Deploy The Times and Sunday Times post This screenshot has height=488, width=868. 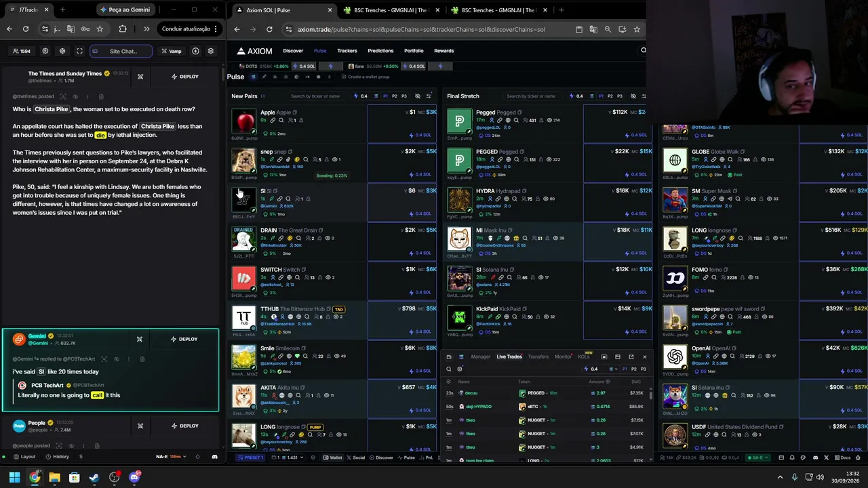click(185, 77)
